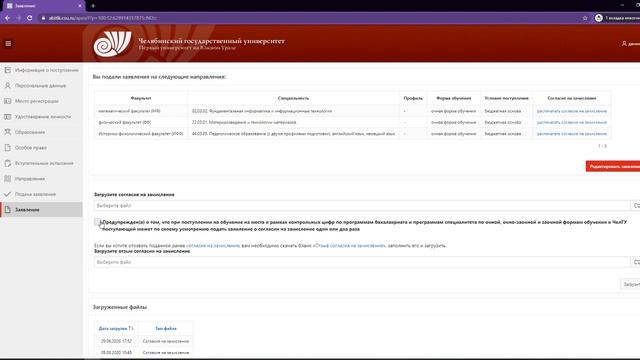Image resolution: width=640 pixels, height=360 pixels.
Task: Print consent for the физический факультет row
Action: (571, 122)
